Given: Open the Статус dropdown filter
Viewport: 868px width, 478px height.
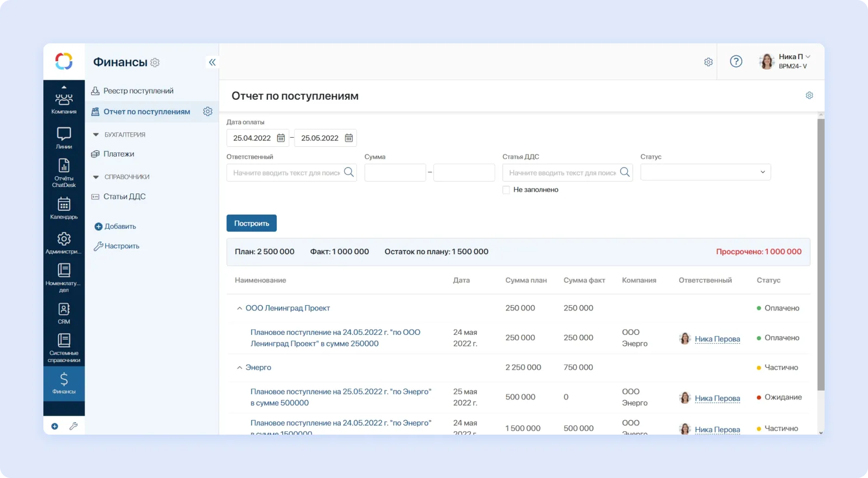Looking at the screenshot, I should coord(705,172).
